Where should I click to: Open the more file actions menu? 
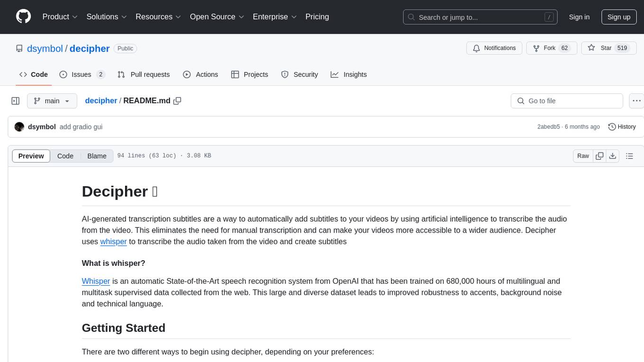point(636,101)
